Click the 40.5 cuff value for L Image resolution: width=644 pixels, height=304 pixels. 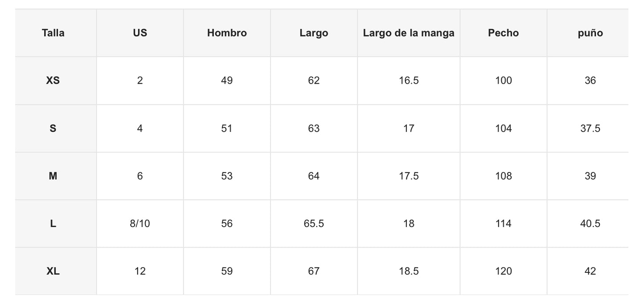coord(590,223)
